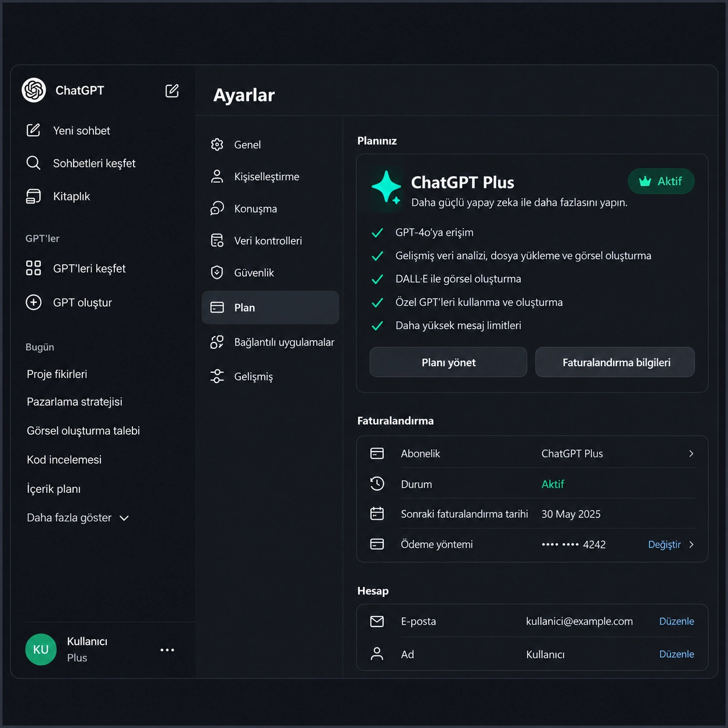Open Kitaplık in sidebar
This screenshot has height=728, width=728.
coord(58,196)
